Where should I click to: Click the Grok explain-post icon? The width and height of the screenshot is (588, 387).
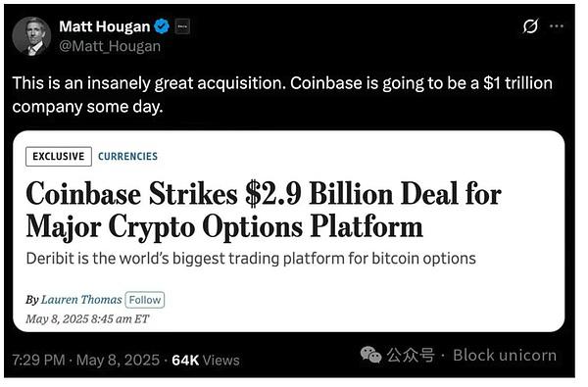pos(530,26)
